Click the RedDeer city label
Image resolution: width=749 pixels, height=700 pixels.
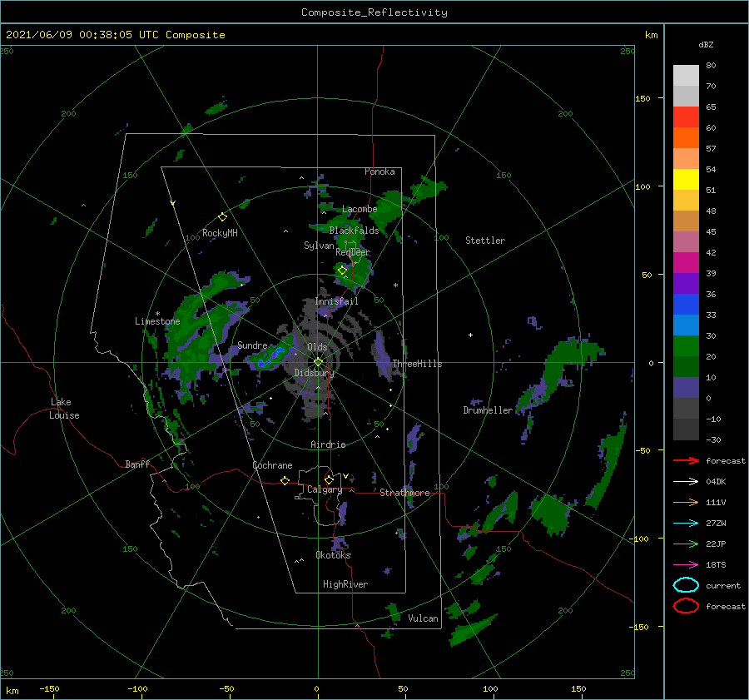[353, 252]
